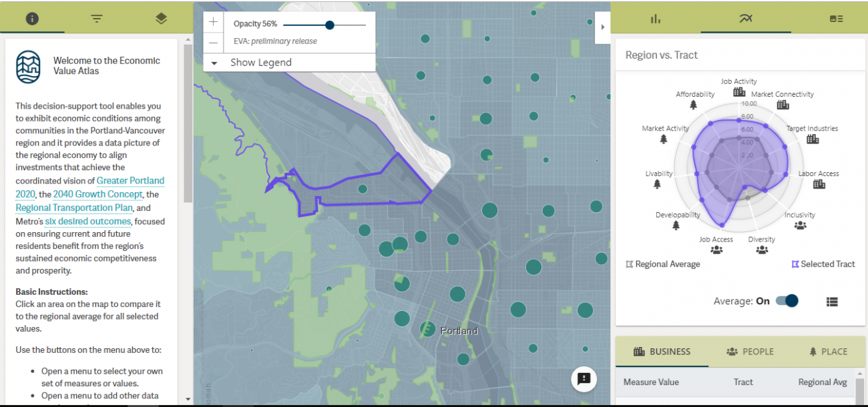868x407 pixels.
Task: Click the Portland map label
Action: pos(459,331)
